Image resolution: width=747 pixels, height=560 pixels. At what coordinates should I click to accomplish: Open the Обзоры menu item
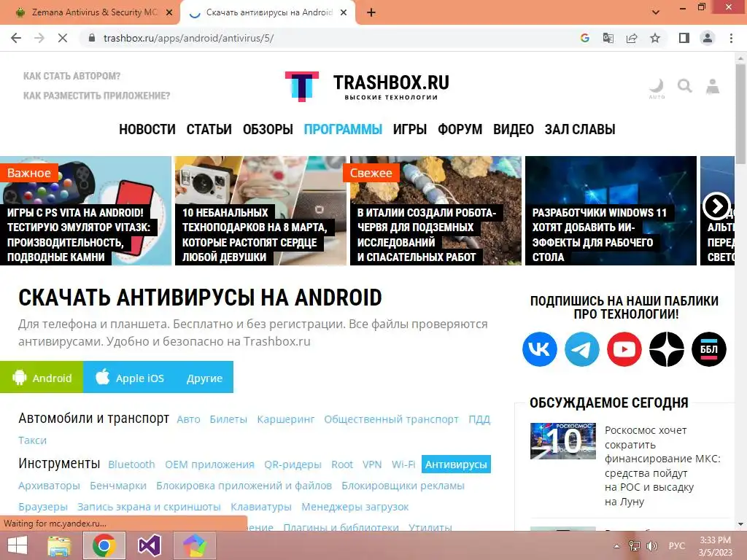268,129
